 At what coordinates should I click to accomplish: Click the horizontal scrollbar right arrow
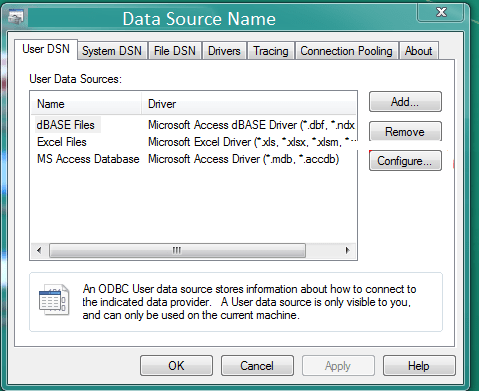[347, 250]
